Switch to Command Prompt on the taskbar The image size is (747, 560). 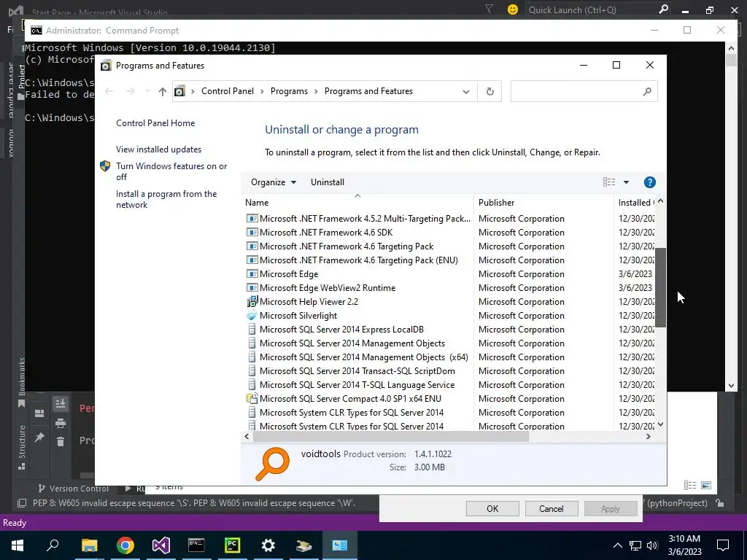click(x=196, y=545)
